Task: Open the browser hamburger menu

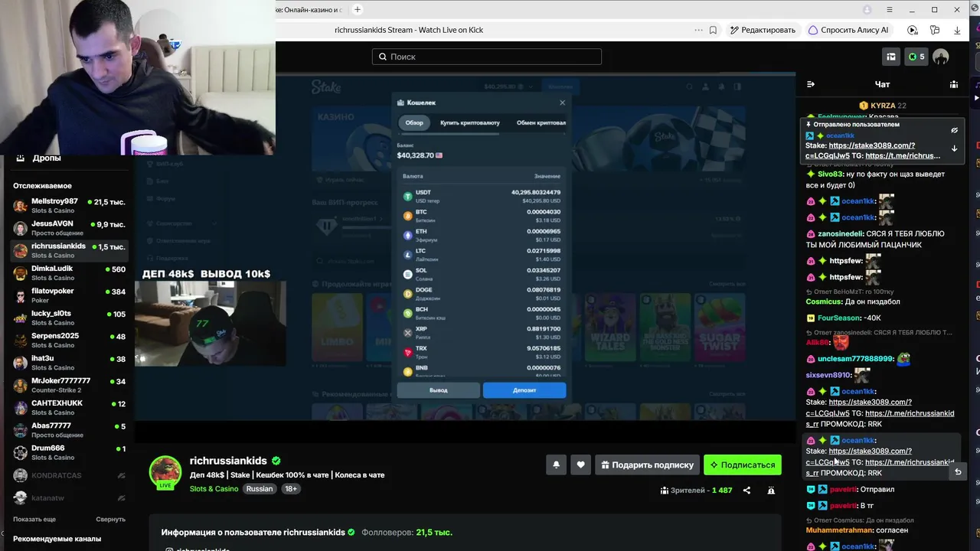Action: pyautogui.click(x=889, y=9)
